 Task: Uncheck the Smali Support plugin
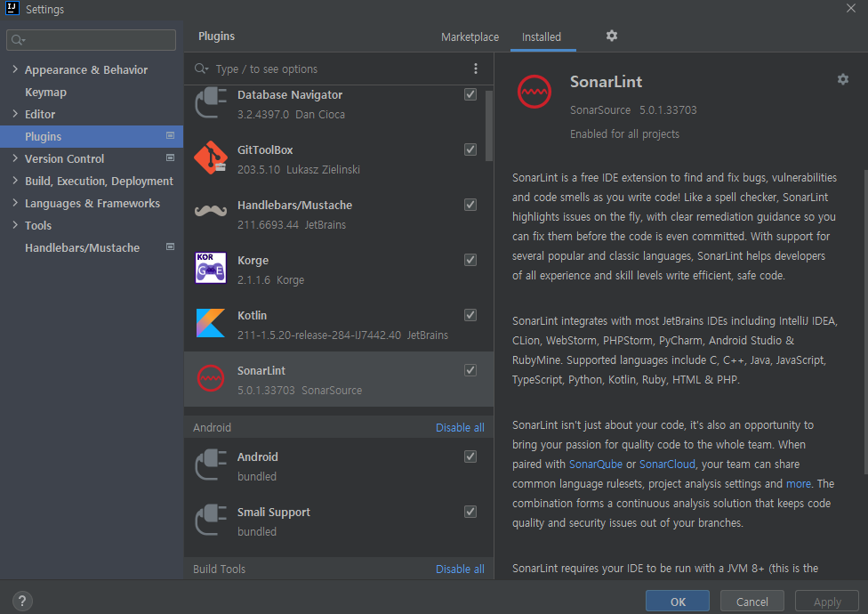[470, 512]
